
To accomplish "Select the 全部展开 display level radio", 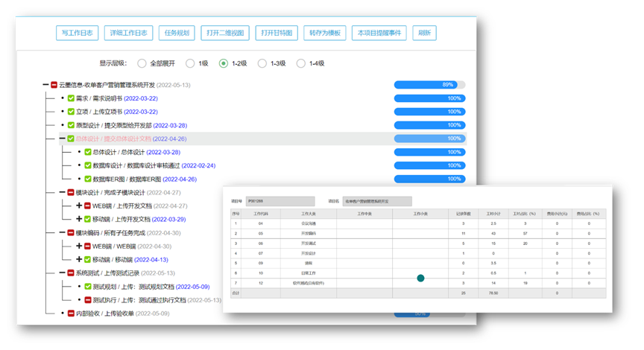I will (x=142, y=63).
